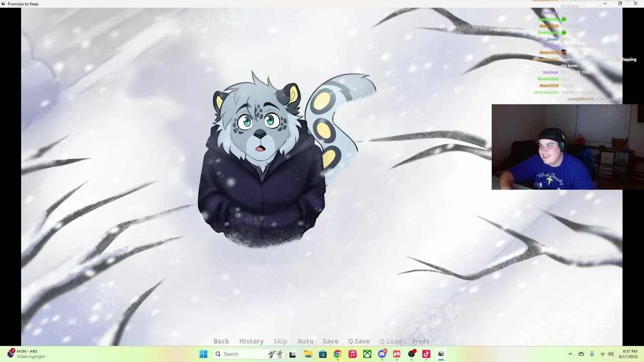Screen dimensions: 644x362
Task: Open the Windows Start menu
Action: pos(203,354)
